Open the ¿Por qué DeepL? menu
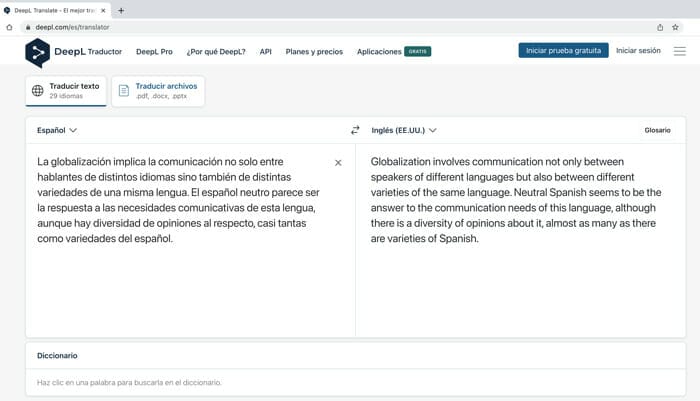Screen dimensions: 700x401 click(x=216, y=52)
